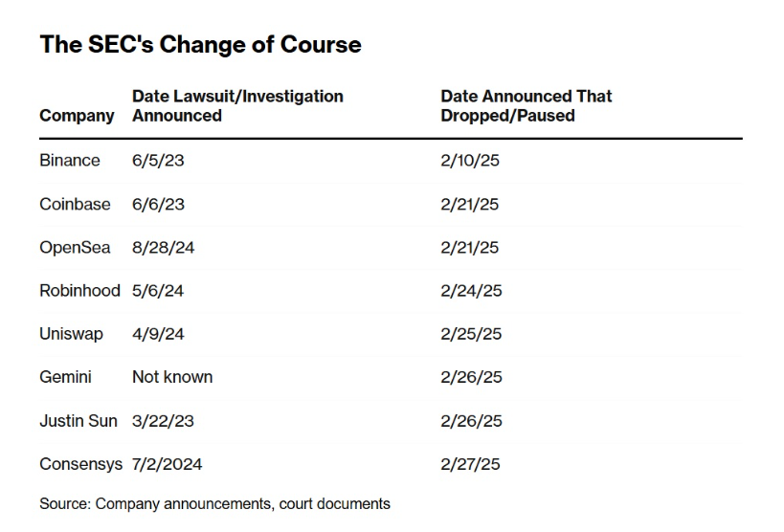The height and width of the screenshot is (532, 784).
Task: Click the Consensys company name
Action: tap(80, 464)
